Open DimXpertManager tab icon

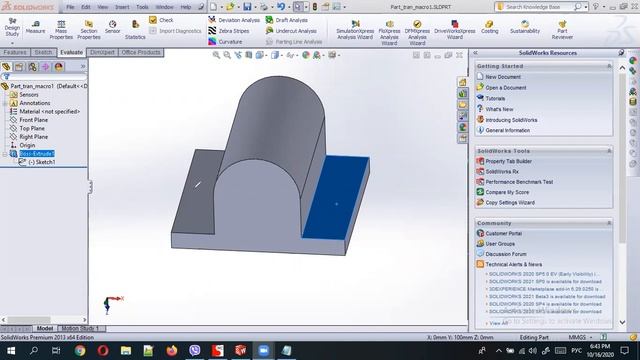(x=45, y=67)
